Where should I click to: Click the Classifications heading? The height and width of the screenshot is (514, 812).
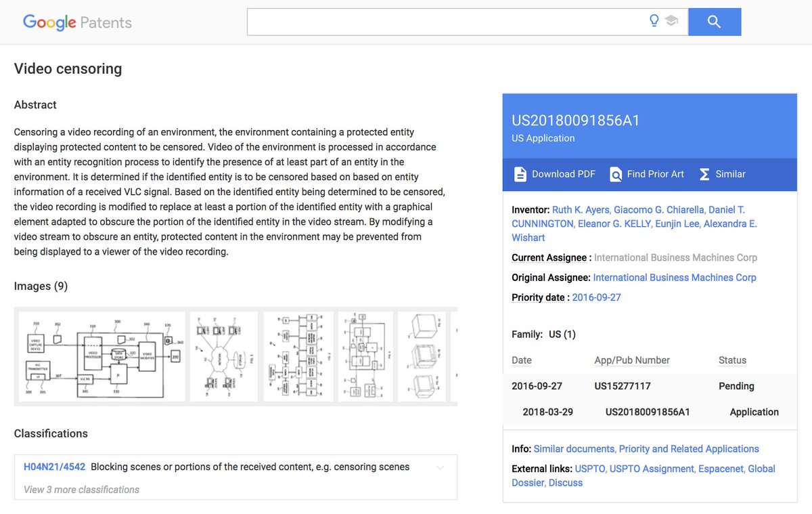pyautogui.click(x=51, y=433)
